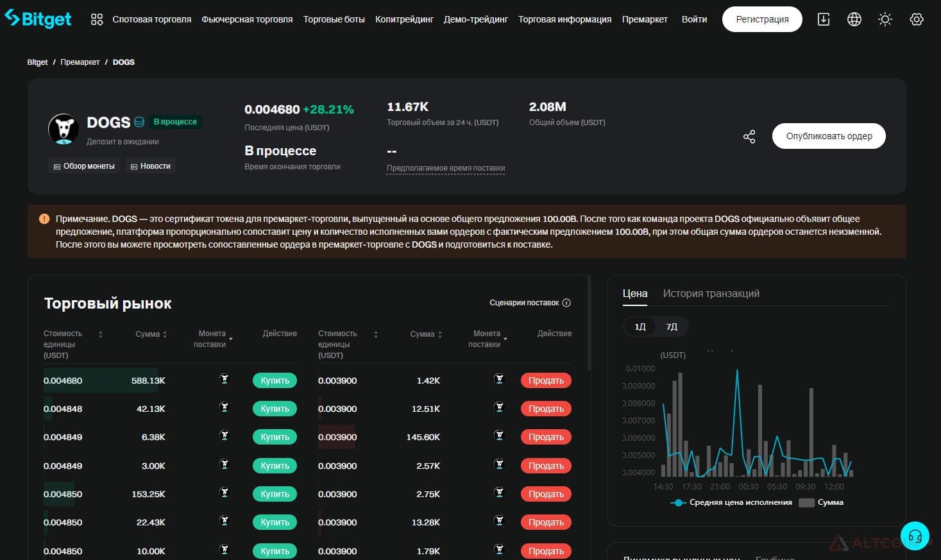Screen dimensions: 941x560
Task: Click the Сумма legend item in chart
Action: [x=822, y=502]
